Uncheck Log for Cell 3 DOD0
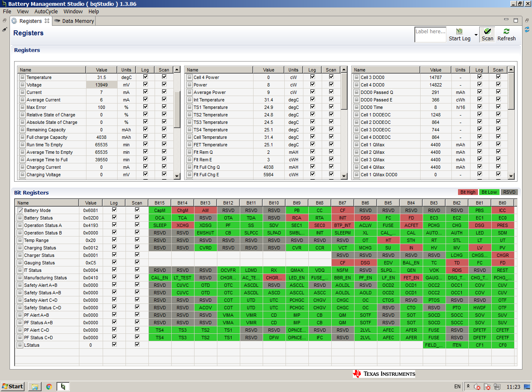 click(x=480, y=77)
